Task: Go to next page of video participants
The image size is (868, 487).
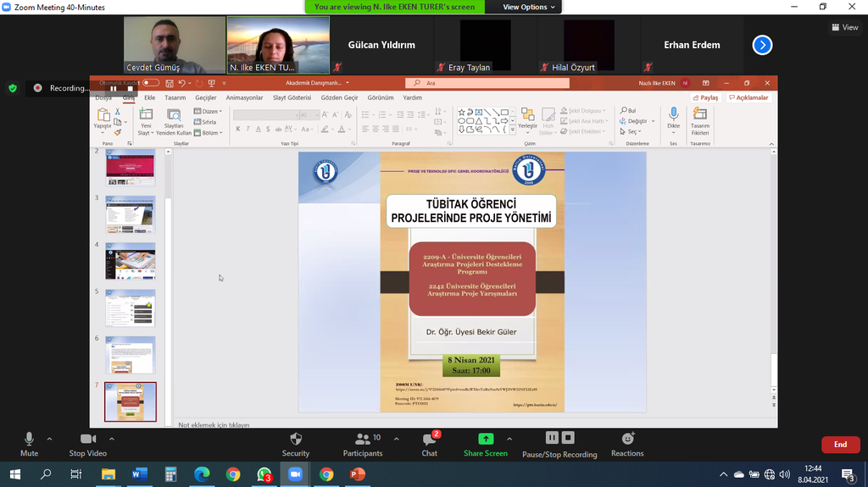Action: pyautogui.click(x=762, y=45)
